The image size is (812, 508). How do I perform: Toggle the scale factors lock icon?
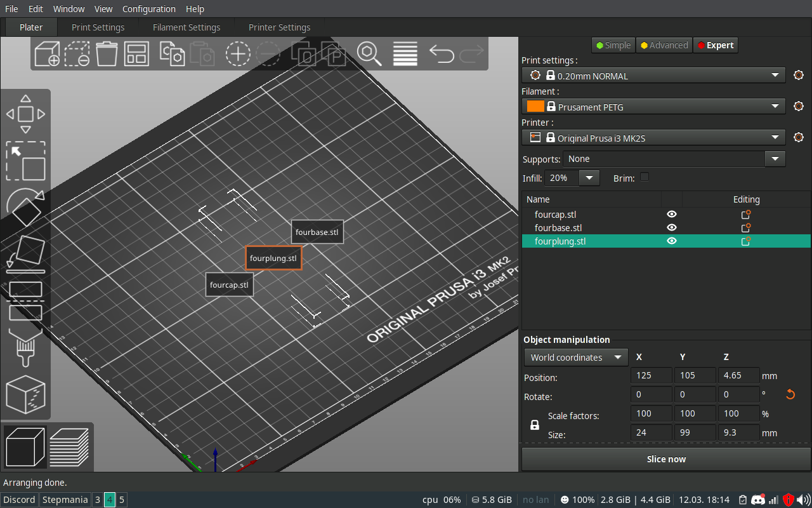[x=535, y=425]
